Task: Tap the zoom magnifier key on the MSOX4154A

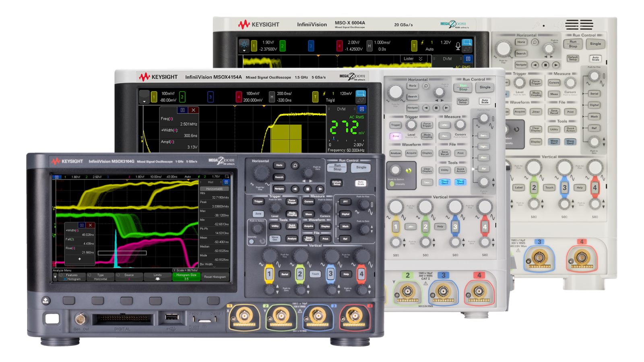Action: [x=426, y=86]
